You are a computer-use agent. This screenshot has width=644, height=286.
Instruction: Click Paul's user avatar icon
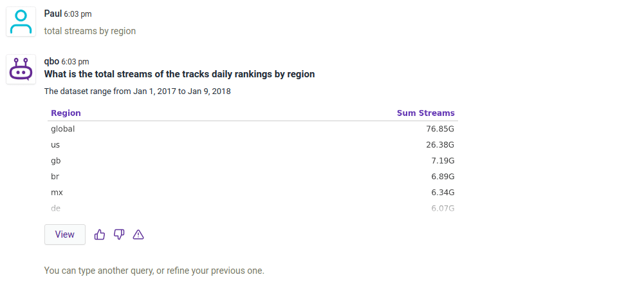tap(21, 22)
